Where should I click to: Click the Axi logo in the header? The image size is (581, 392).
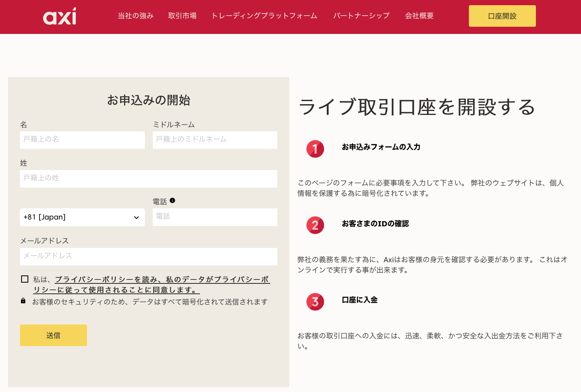click(x=59, y=16)
